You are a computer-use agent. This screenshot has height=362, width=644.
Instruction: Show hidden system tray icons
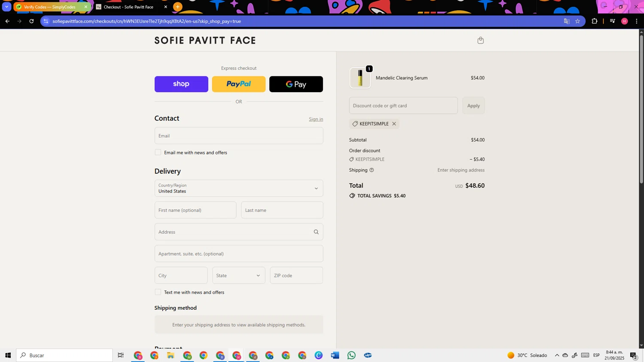tap(557, 355)
